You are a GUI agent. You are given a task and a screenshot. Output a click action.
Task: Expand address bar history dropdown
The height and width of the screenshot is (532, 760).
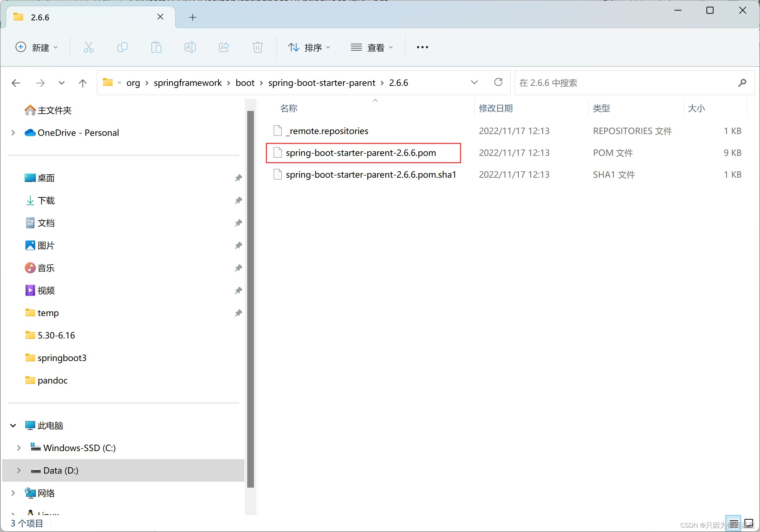[474, 82]
